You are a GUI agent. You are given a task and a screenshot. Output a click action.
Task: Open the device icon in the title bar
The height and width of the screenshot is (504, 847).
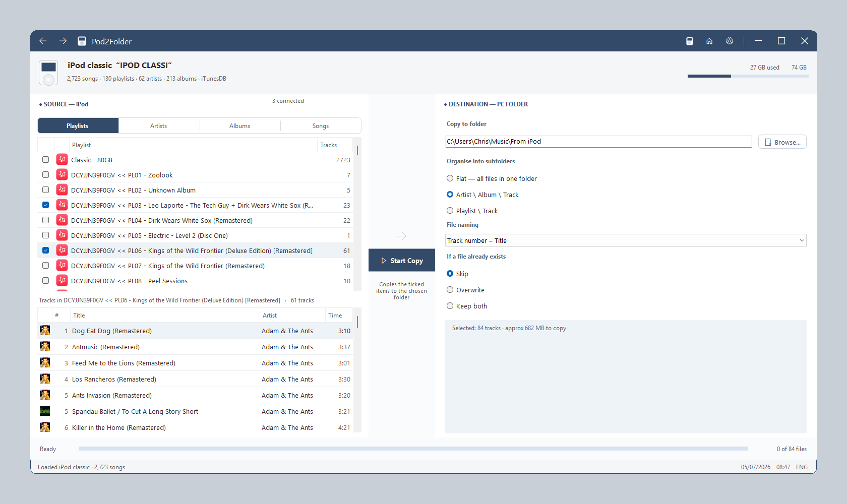point(690,41)
